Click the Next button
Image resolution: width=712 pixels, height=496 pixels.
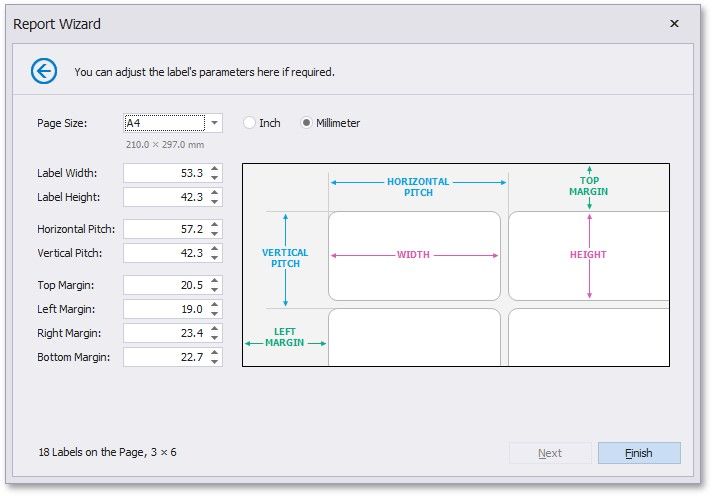(550, 453)
